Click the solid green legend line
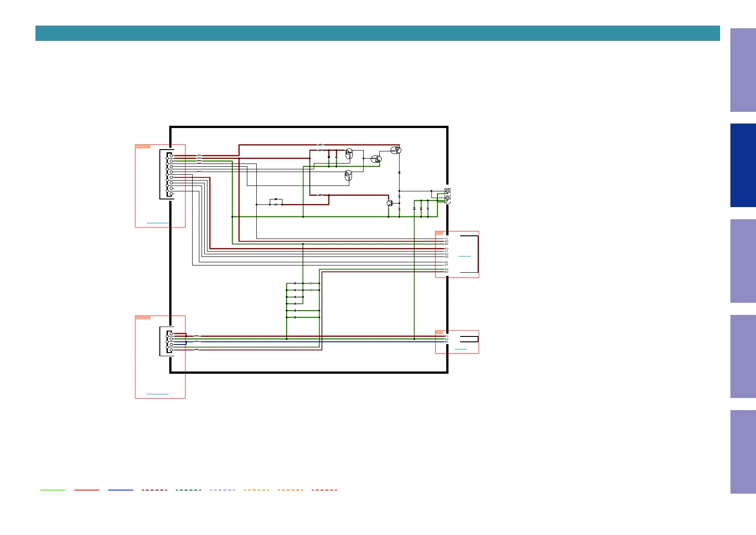The width and height of the screenshot is (756, 535). (53, 490)
